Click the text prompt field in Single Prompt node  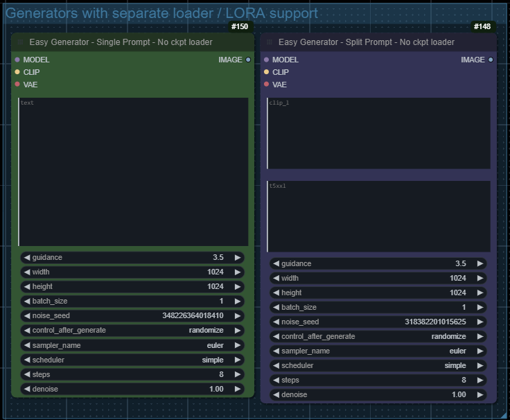click(133, 172)
